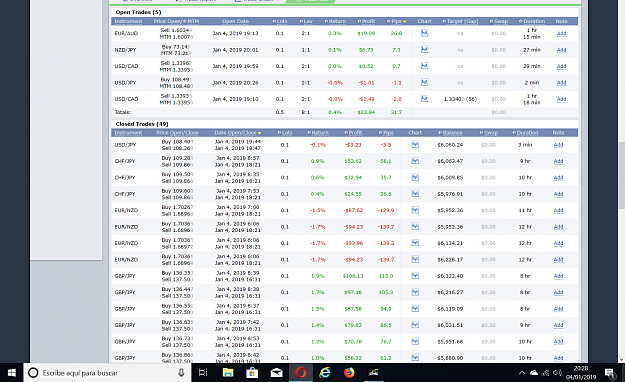Click the 'Escribe aquí para buscar' search box
Image resolution: width=625 pixels, height=382 pixels.
tap(107, 373)
